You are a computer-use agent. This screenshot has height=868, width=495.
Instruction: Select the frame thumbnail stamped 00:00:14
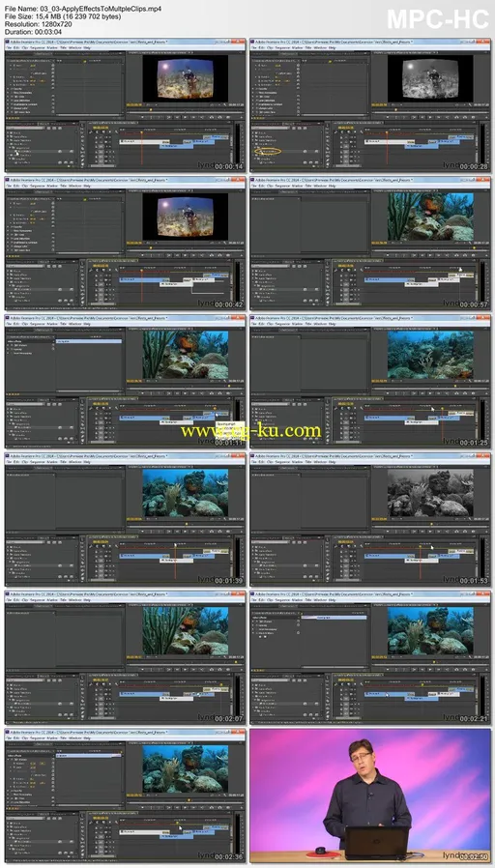[x=125, y=105]
